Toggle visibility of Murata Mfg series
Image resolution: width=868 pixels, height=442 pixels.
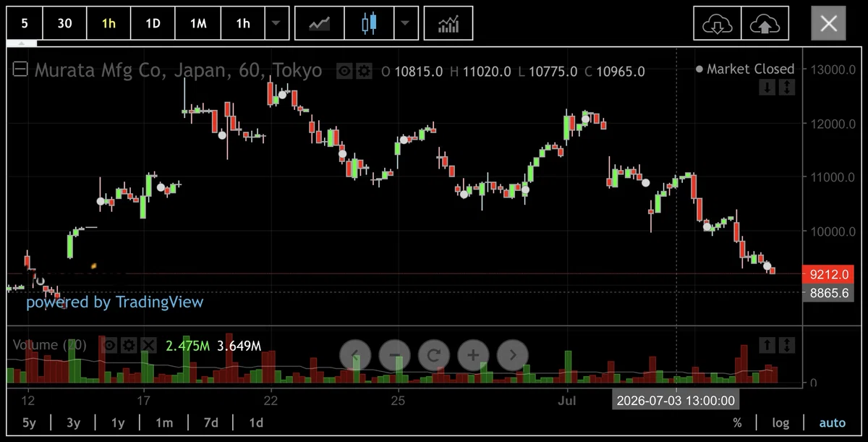tap(344, 71)
